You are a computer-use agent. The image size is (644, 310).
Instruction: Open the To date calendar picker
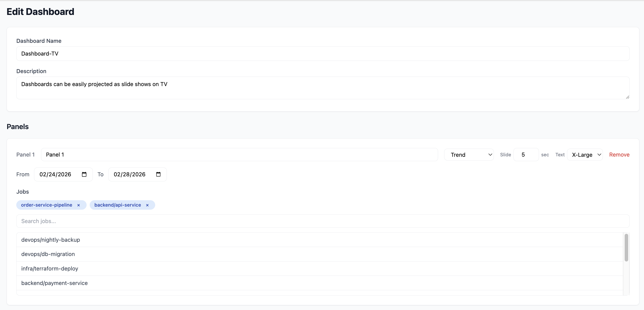[x=158, y=174]
